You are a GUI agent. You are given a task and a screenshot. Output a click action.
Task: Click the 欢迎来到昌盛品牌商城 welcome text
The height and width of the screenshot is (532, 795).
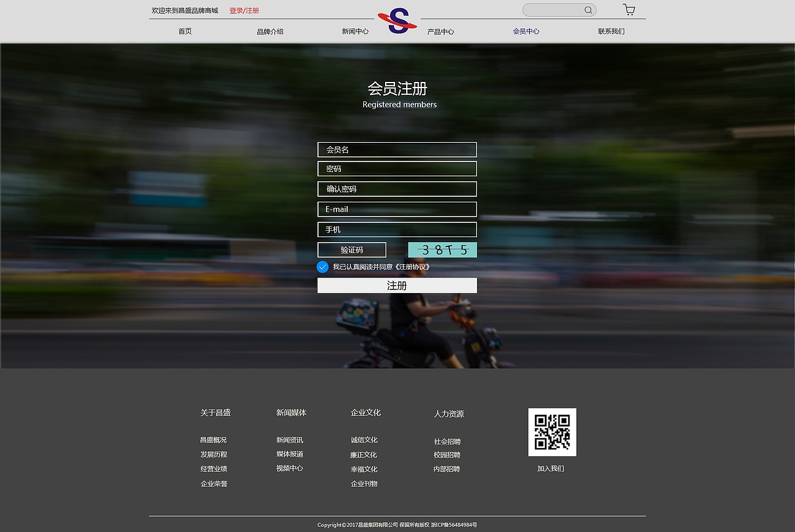(x=185, y=11)
